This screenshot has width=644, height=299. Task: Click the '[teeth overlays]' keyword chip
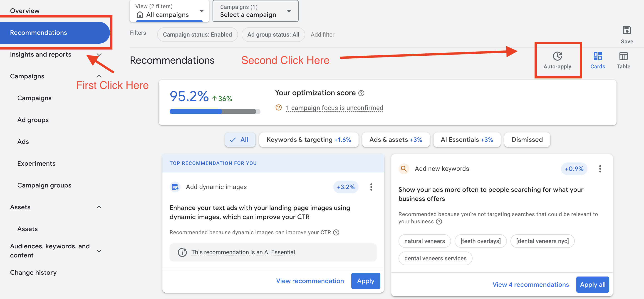481,241
